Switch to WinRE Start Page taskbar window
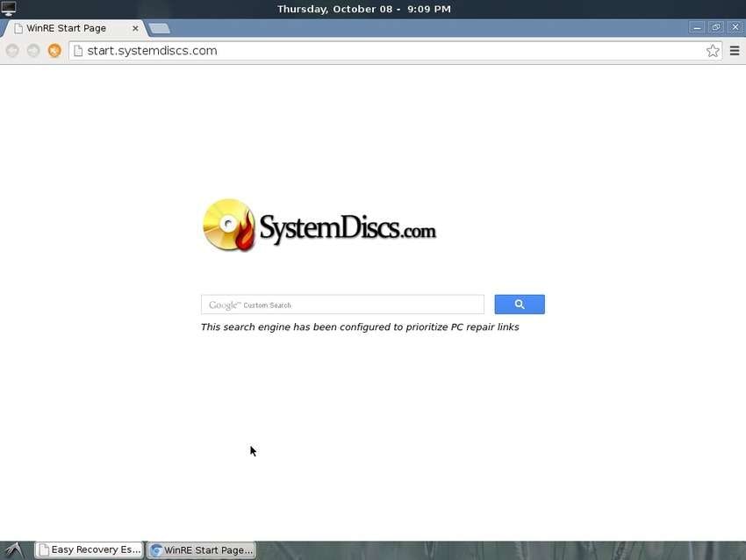 pyautogui.click(x=201, y=550)
